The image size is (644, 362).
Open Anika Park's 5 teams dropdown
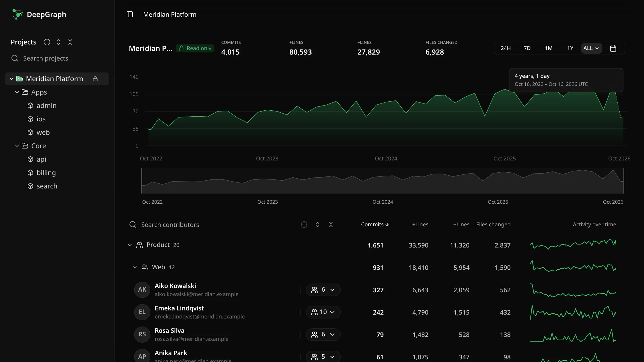click(x=323, y=356)
